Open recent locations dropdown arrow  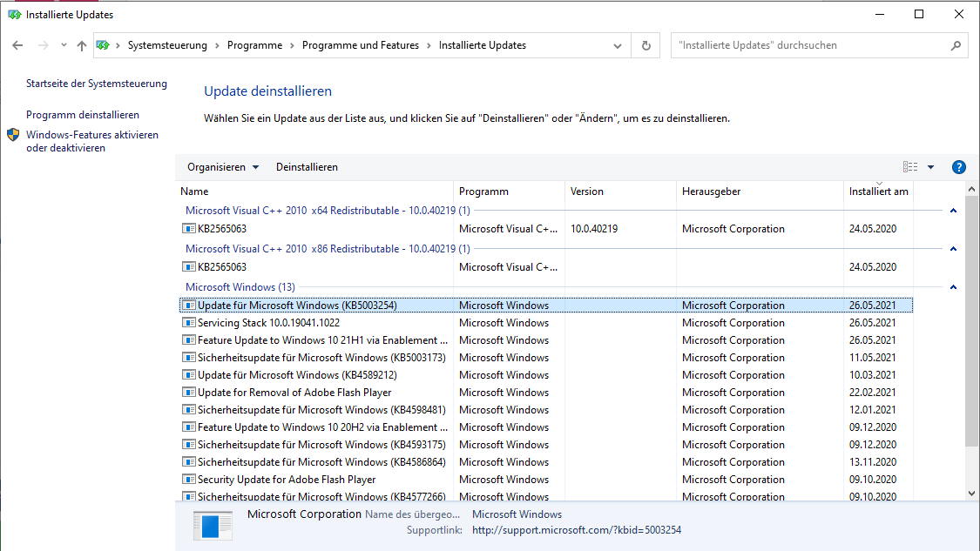[x=64, y=45]
